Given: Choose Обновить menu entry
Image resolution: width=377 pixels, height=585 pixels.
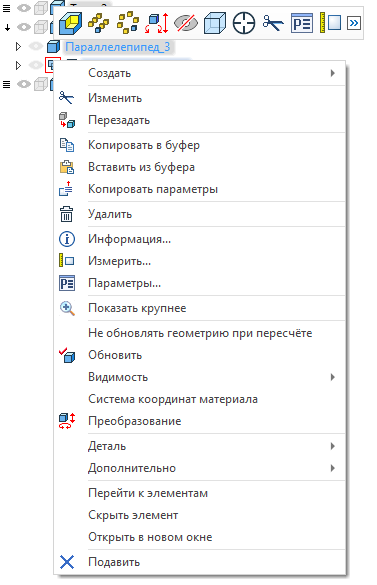Looking at the screenshot, I should click(x=200, y=355).
